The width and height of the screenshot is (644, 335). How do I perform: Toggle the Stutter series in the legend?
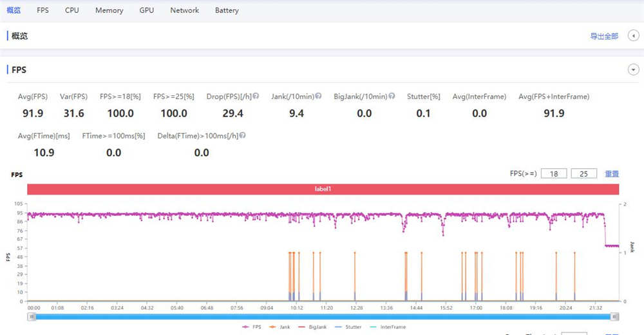tap(348, 327)
